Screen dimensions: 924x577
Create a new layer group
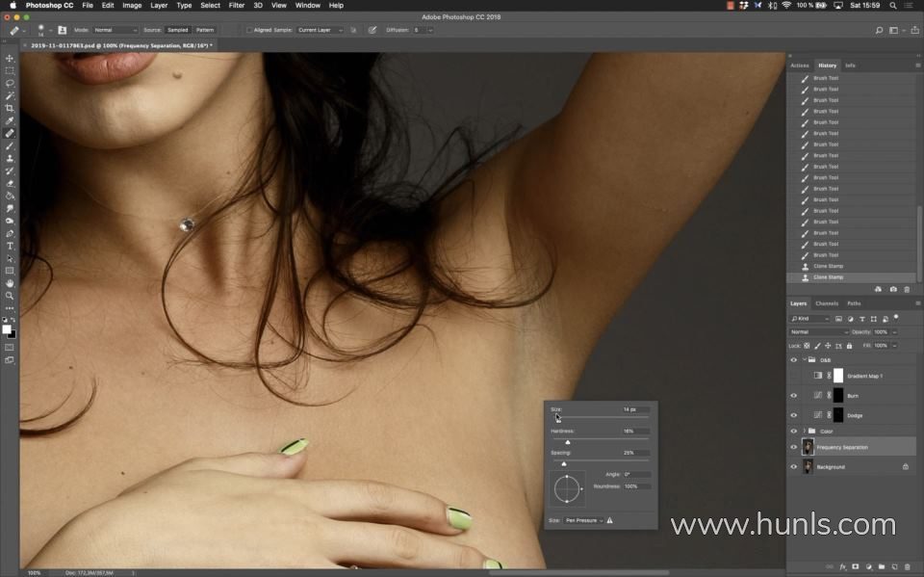click(882, 567)
